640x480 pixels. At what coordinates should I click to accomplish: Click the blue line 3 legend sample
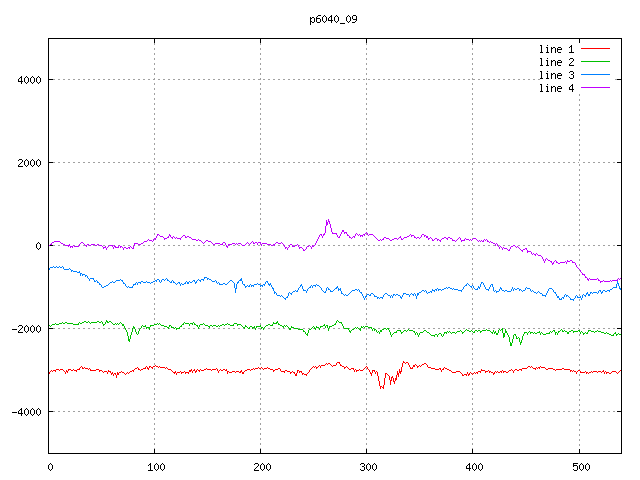click(595, 75)
